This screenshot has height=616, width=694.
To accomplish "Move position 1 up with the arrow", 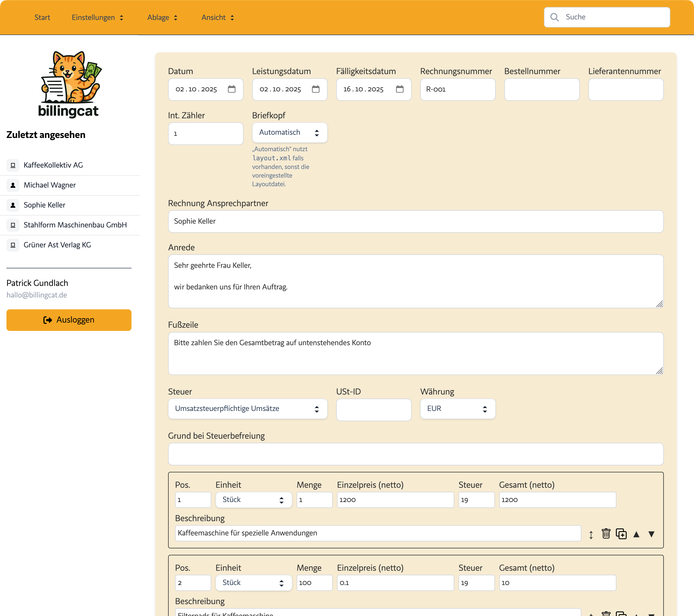I will tap(636, 535).
